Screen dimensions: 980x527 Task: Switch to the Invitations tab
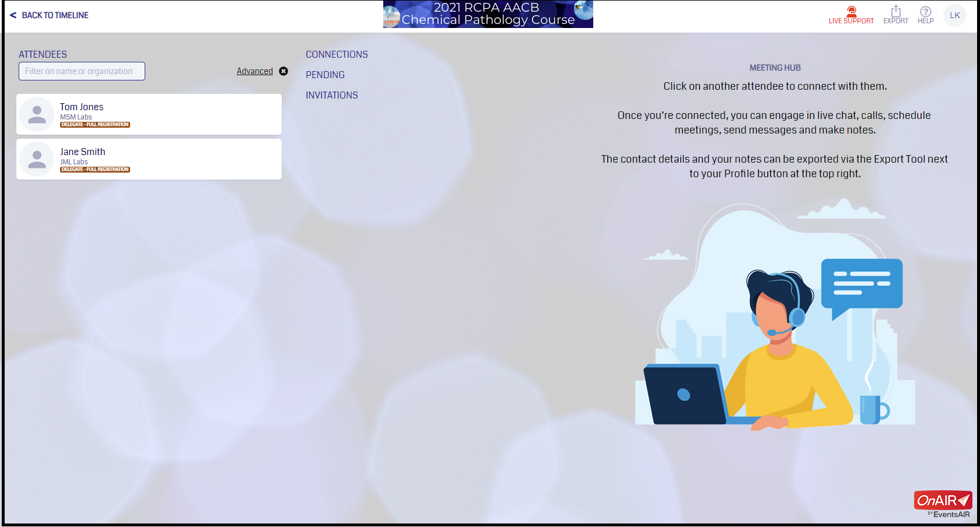pyautogui.click(x=331, y=95)
